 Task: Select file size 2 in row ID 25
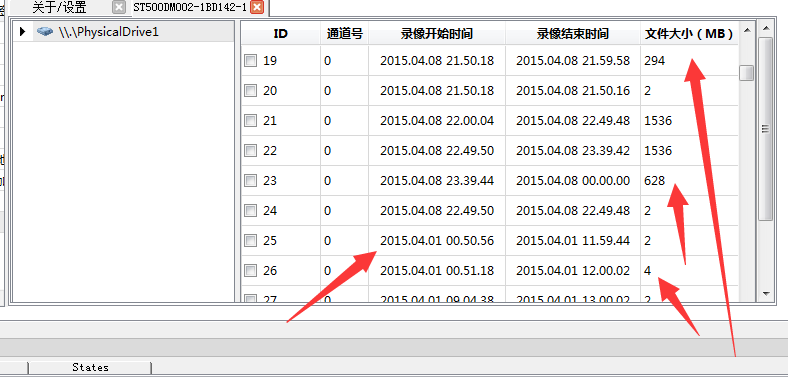pos(647,241)
